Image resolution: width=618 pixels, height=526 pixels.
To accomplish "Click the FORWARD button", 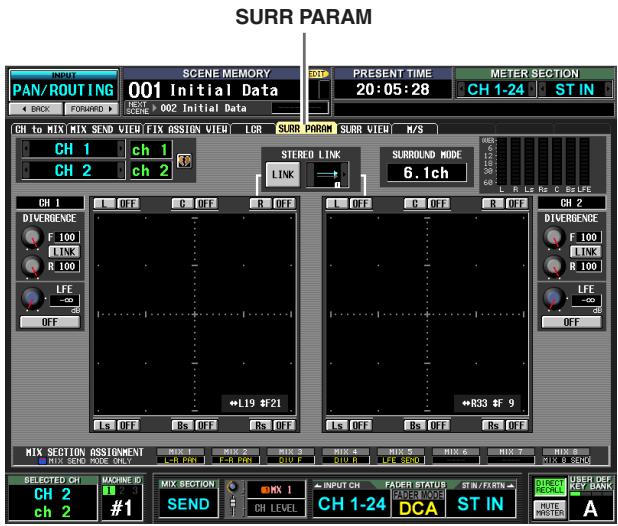I will click(x=91, y=109).
